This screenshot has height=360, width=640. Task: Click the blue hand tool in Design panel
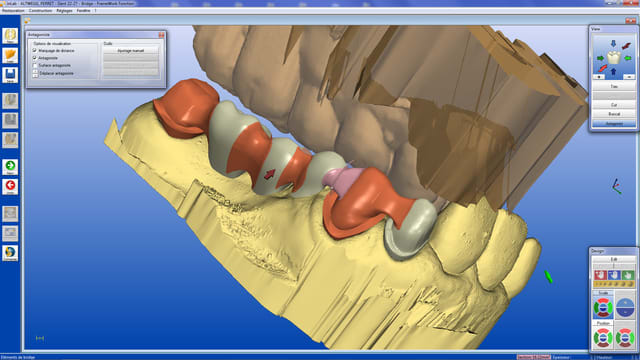(x=614, y=275)
